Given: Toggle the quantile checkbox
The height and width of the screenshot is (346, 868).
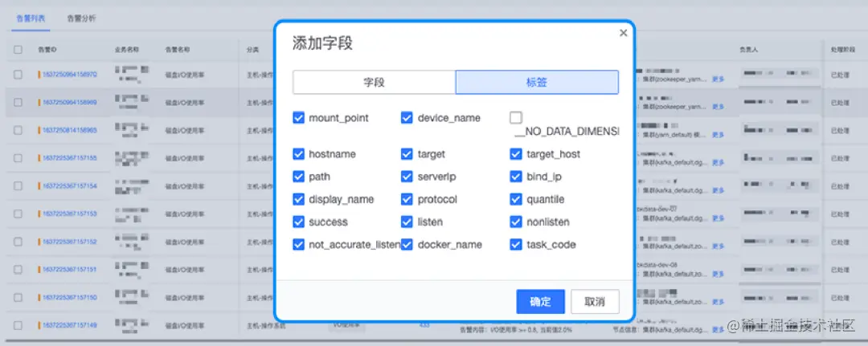Looking at the screenshot, I should tap(516, 200).
